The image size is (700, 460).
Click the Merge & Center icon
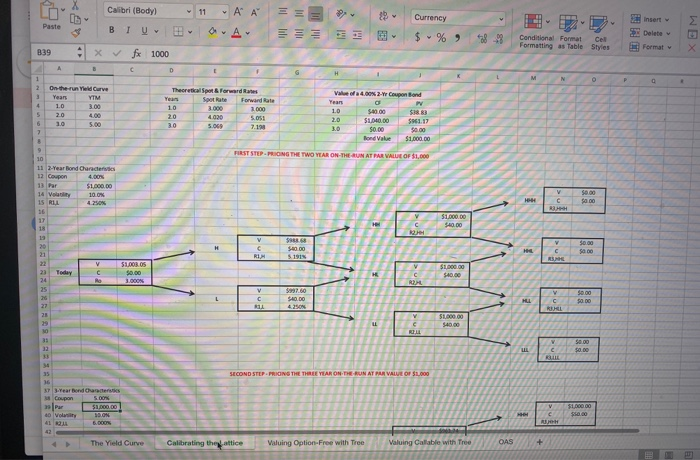[x=382, y=36]
